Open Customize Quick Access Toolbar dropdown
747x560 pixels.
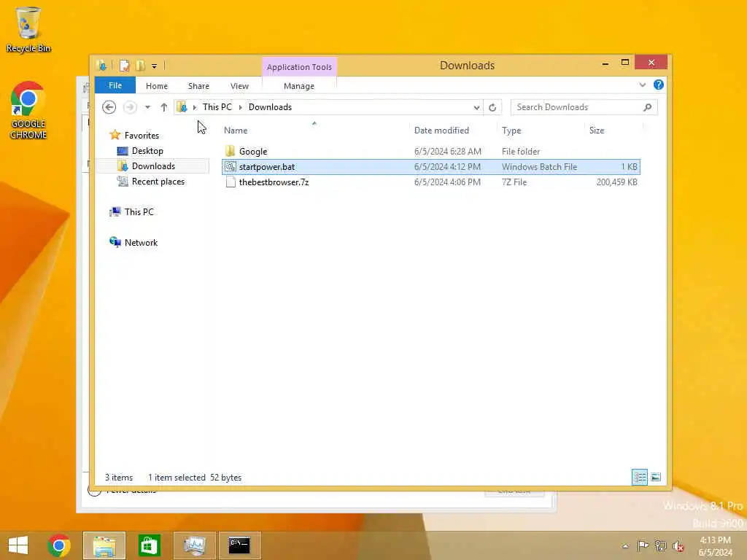click(x=155, y=66)
